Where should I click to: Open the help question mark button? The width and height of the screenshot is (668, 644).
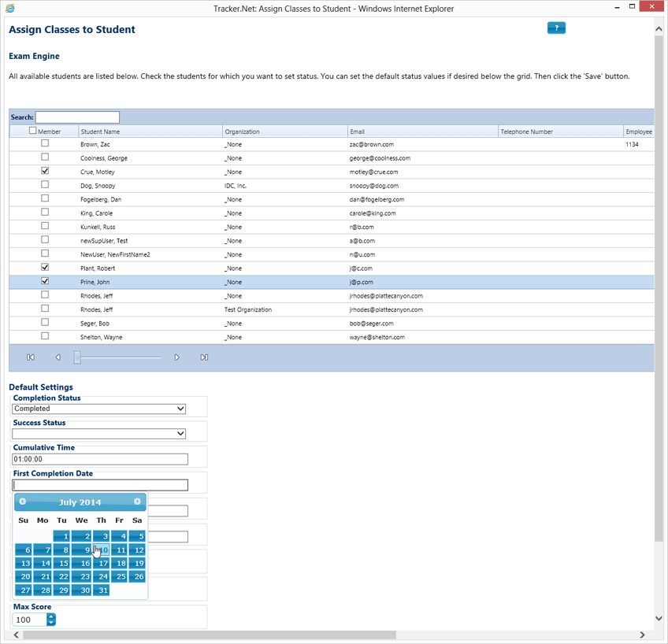click(x=556, y=28)
